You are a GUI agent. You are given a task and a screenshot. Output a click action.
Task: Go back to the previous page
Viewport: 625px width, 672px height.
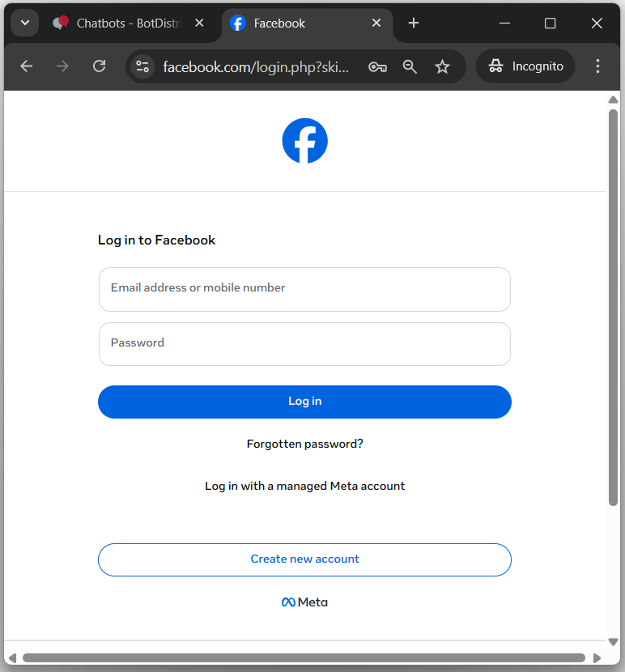tap(27, 66)
